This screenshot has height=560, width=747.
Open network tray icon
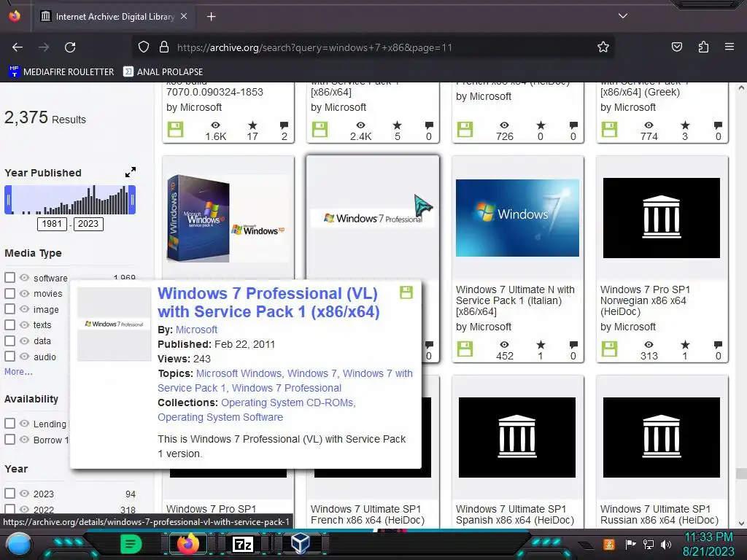click(648, 544)
